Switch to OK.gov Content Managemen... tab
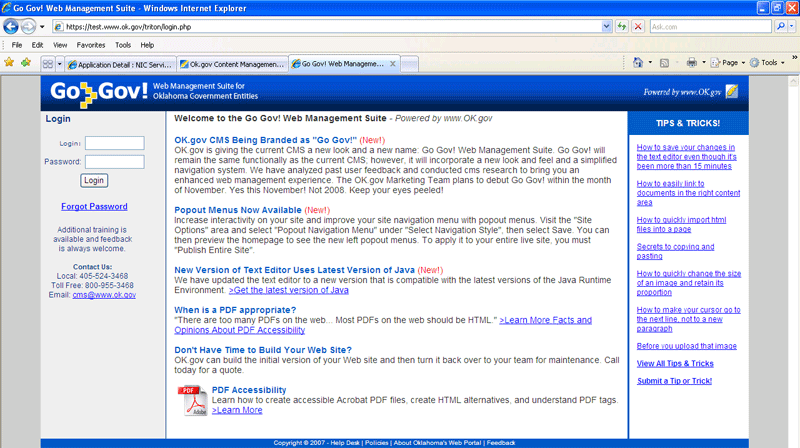Screen dimensions: 800x448 pos(232,64)
